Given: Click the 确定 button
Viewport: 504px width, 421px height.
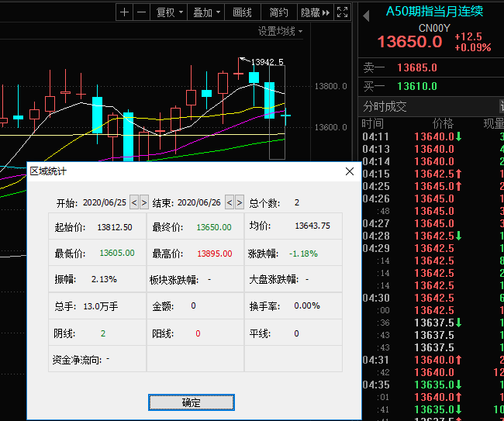Looking at the screenshot, I should pos(192,402).
